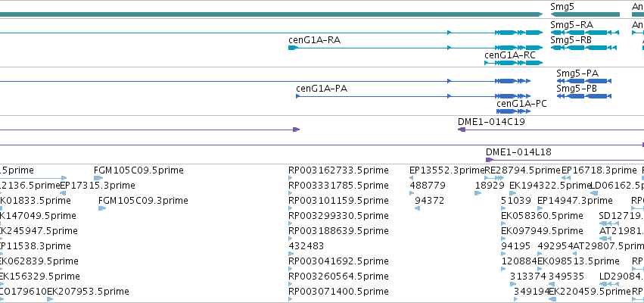644x303 pixels.
Task: Click the EK207953.5prime EST label
Action: click(88, 292)
